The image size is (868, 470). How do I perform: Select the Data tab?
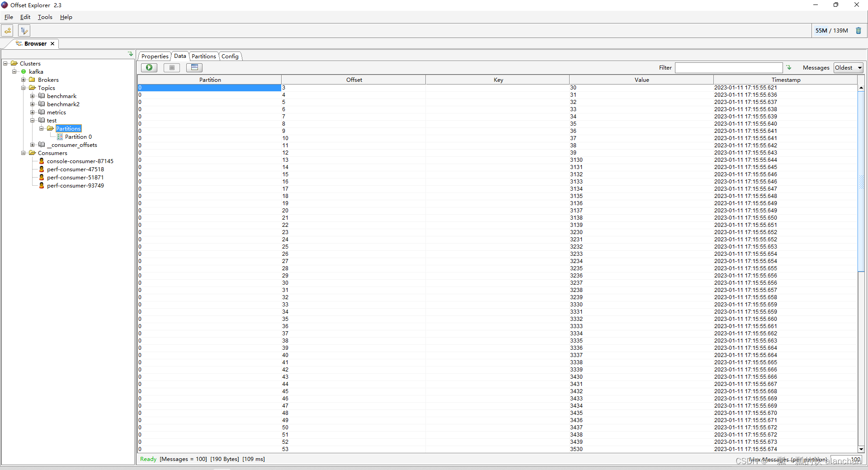[x=180, y=56]
